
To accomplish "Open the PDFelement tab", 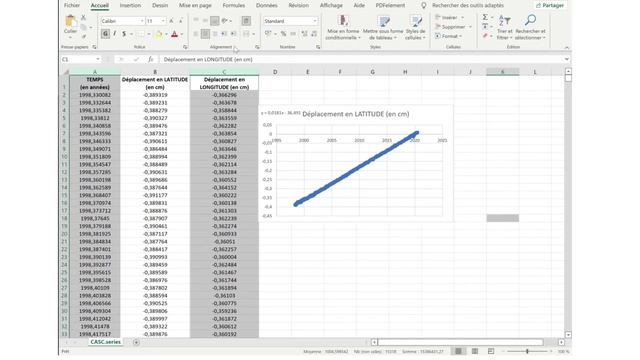I will tap(390, 5).
